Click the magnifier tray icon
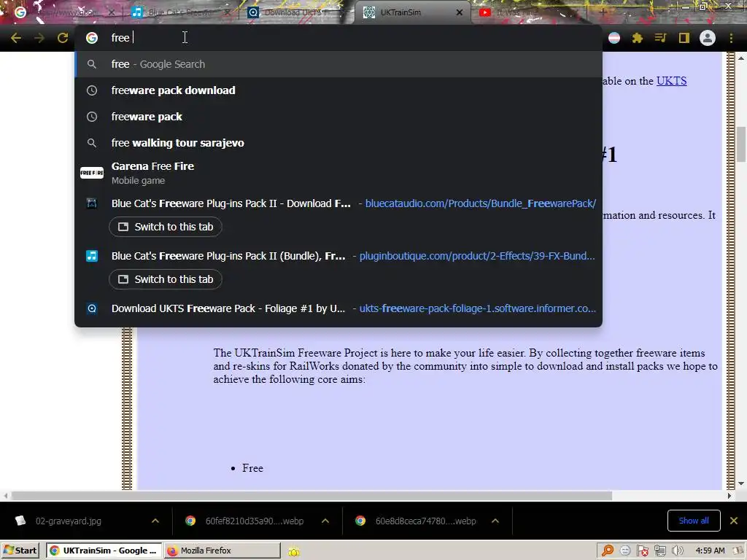The height and width of the screenshot is (560, 747). [608, 551]
